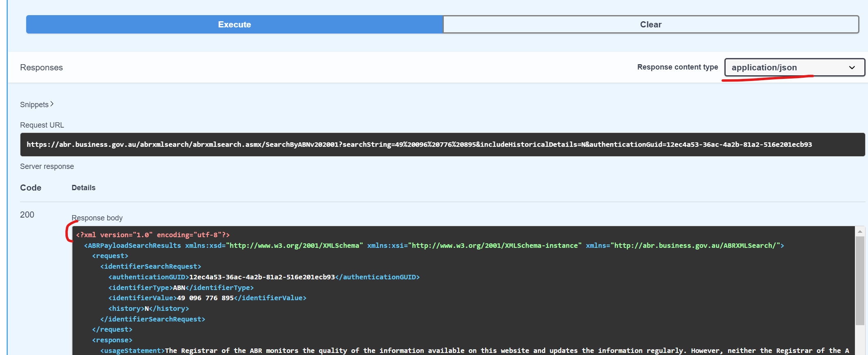Screen dimensions: 868x355
Task: Click the blue Execute button
Action: (x=234, y=25)
